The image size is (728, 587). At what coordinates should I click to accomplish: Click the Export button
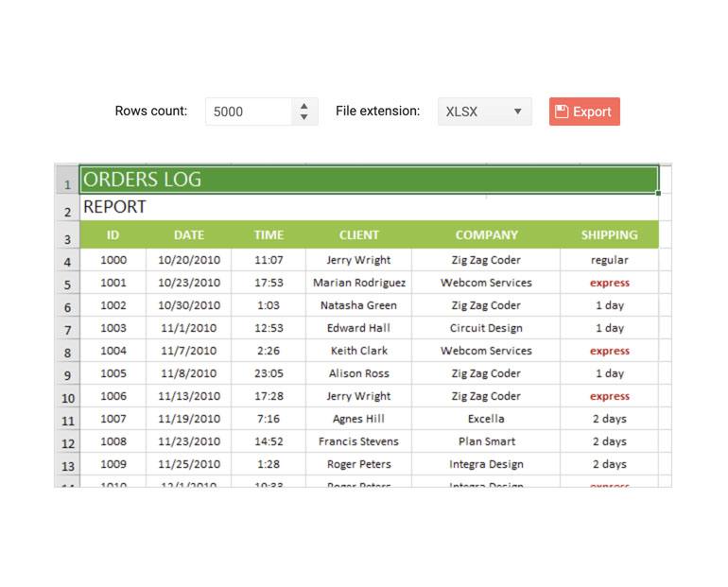coord(584,112)
